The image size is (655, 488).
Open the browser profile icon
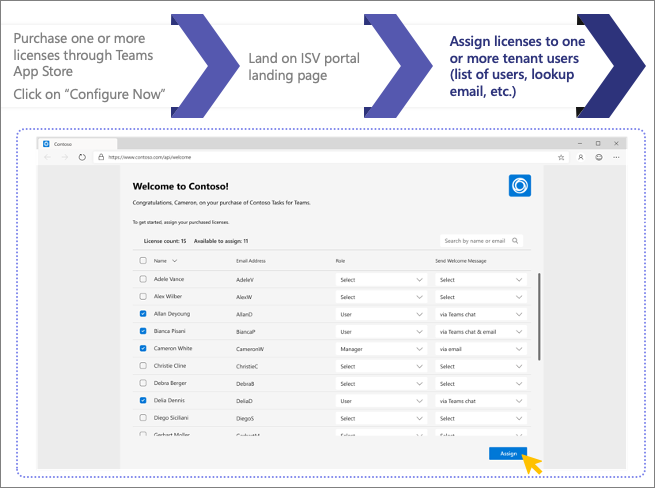coord(581,157)
